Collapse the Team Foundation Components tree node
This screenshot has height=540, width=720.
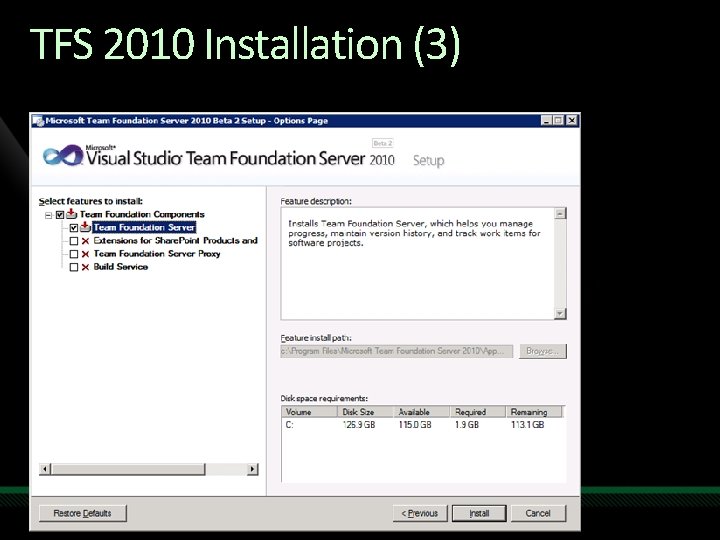click(49, 215)
